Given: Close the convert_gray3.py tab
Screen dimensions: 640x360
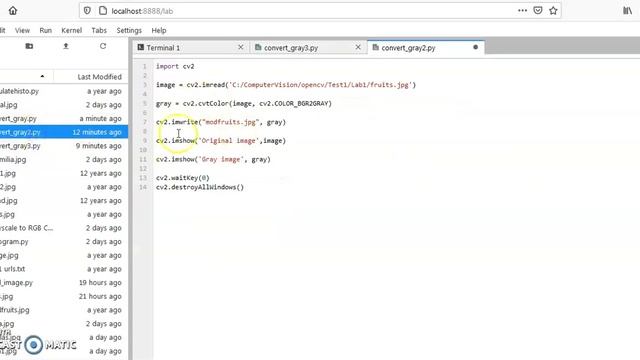Looking at the screenshot, I should point(358,47).
